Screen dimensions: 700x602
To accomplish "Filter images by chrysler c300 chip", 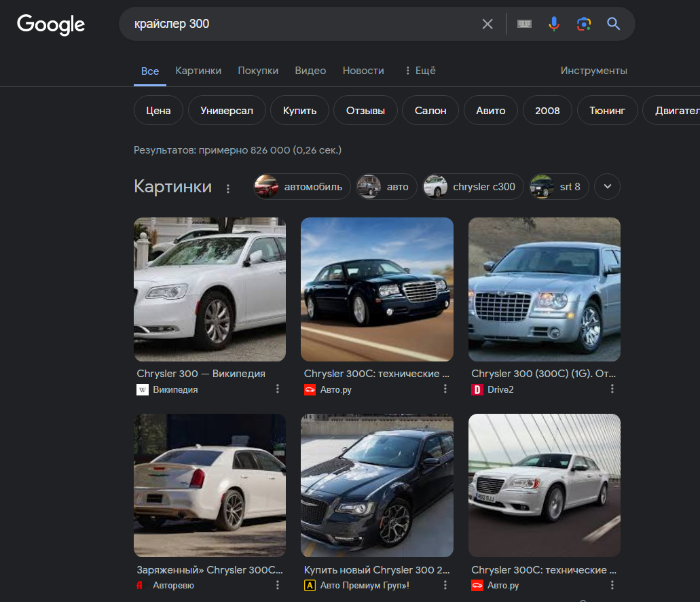I will click(473, 187).
